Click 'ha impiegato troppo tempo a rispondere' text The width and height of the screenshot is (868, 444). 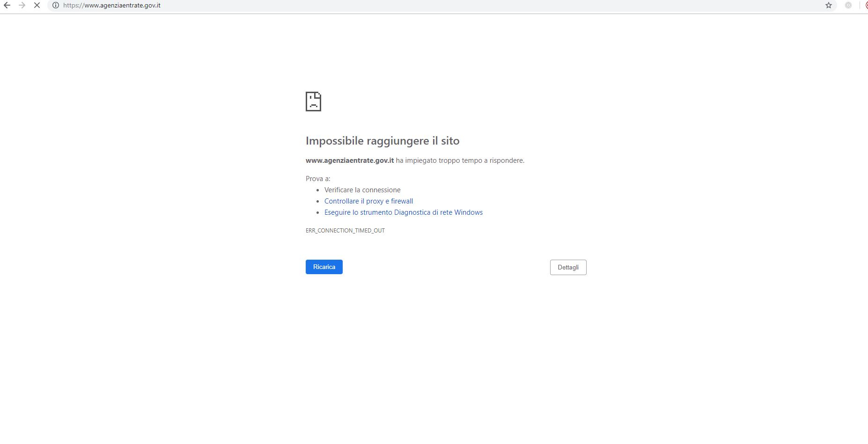click(460, 160)
